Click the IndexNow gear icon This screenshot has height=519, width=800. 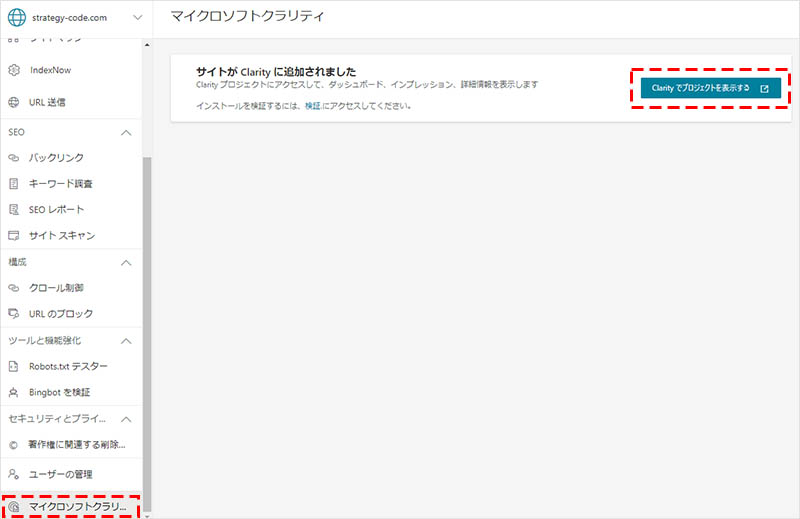click(14, 70)
